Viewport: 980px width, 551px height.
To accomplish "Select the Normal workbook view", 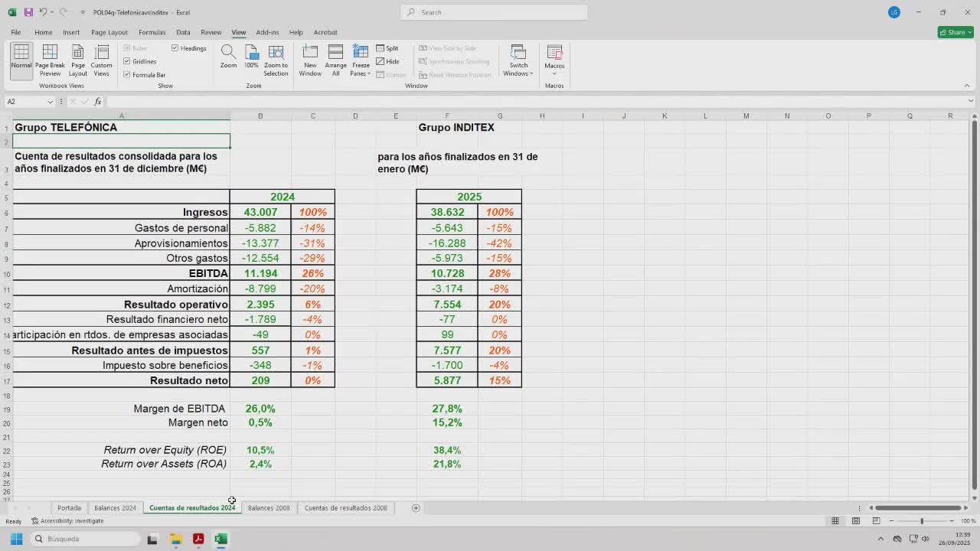I will tap(21, 60).
